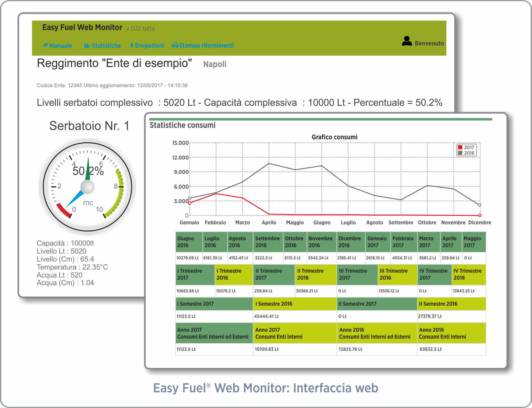Click the 2618.15 Lt cell
Screen dimensions: 532x408
click(x=378, y=258)
